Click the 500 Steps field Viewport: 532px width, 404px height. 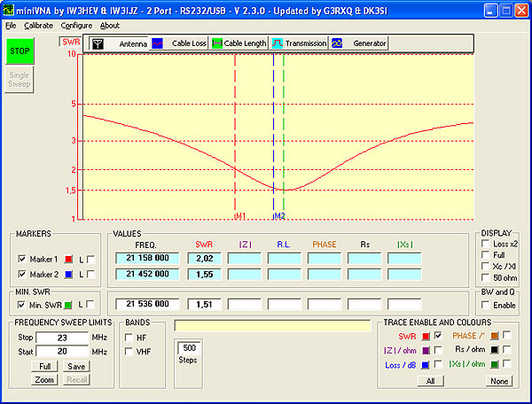tap(188, 348)
